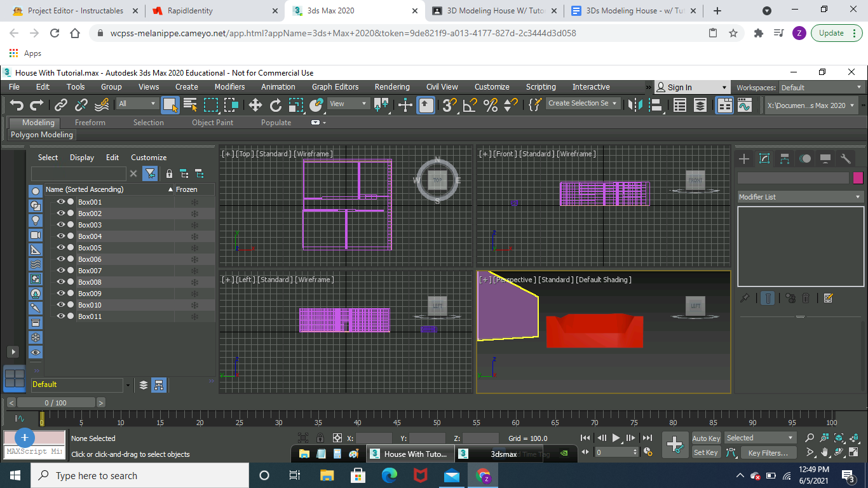Image resolution: width=868 pixels, height=488 pixels.
Task: Activate the Select and Scale tool
Action: [296, 105]
